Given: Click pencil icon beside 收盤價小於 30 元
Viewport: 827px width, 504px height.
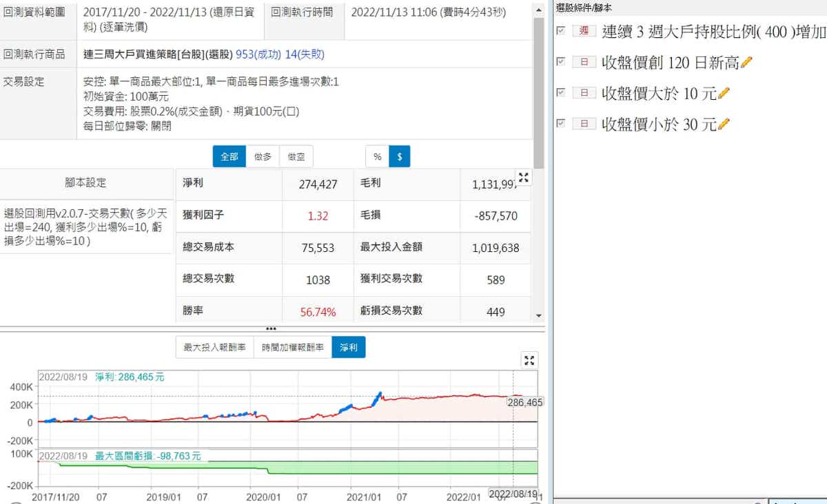Looking at the screenshot, I should pos(724,124).
